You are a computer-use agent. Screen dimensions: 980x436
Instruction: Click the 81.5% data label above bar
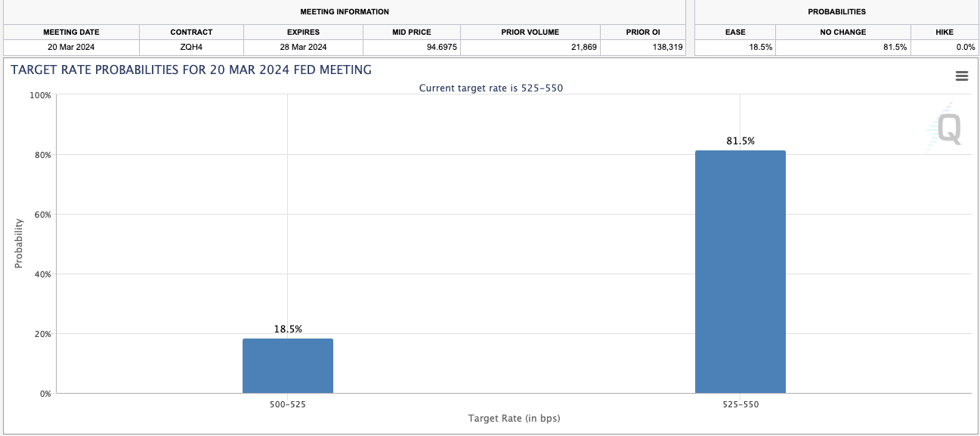click(740, 141)
